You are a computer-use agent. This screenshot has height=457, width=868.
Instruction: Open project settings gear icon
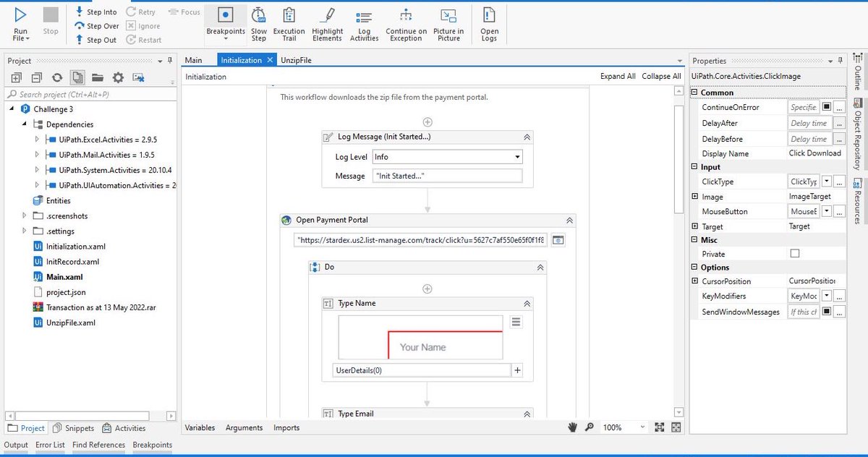[x=117, y=77]
